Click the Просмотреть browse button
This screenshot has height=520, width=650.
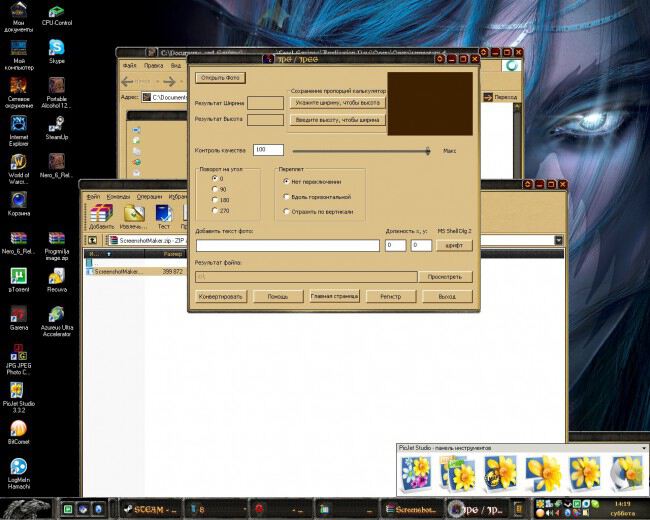tap(444, 277)
